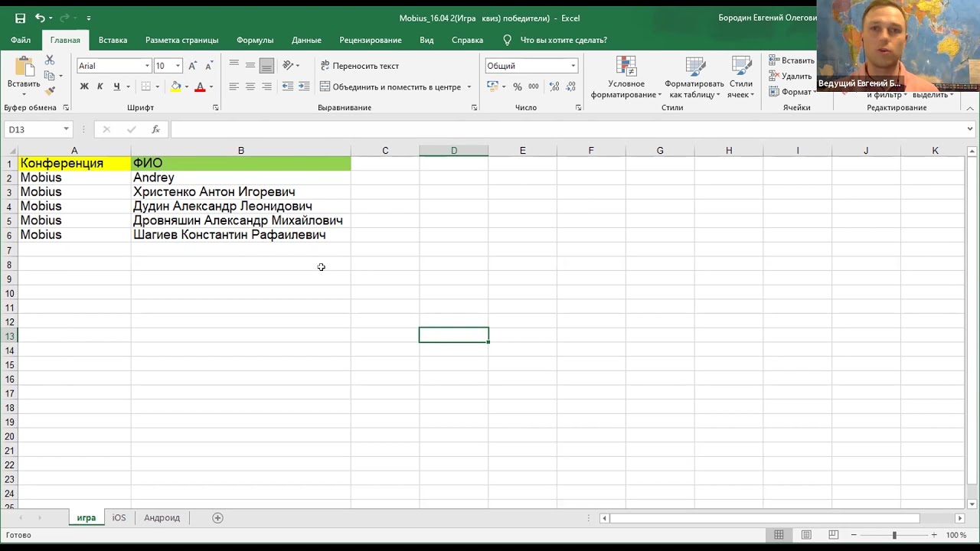Image resolution: width=980 pixels, height=551 pixels.
Task: Open the Общий number format dropdown
Action: pyautogui.click(x=573, y=66)
